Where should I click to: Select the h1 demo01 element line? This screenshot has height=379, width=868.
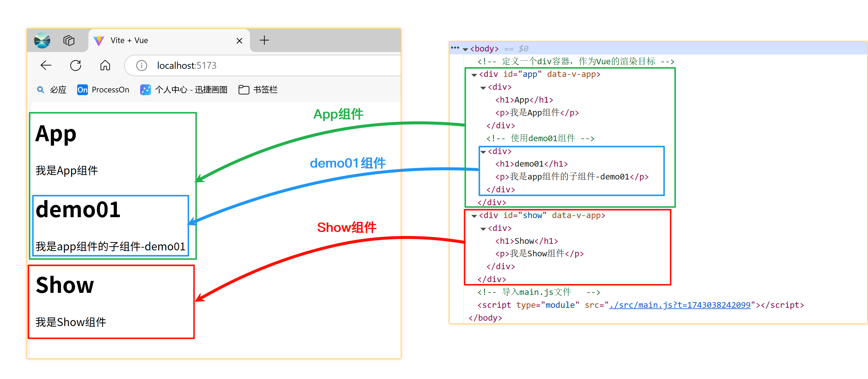tap(531, 164)
